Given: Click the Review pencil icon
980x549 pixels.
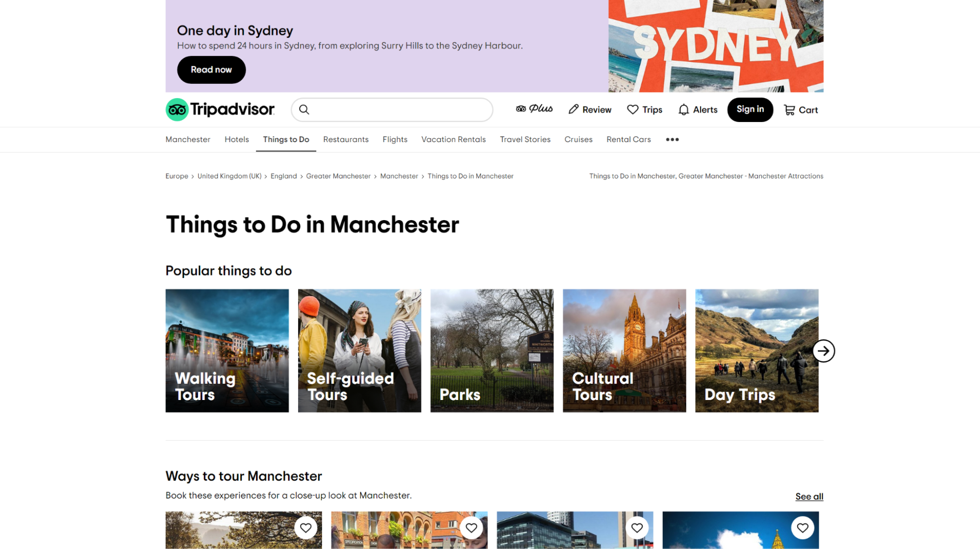Looking at the screenshot, I should coord(574,109).
